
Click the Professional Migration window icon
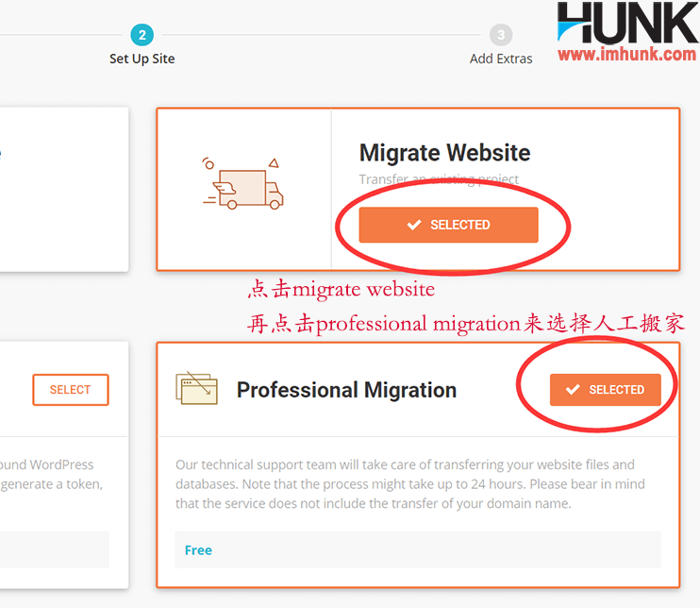[197, 388]
